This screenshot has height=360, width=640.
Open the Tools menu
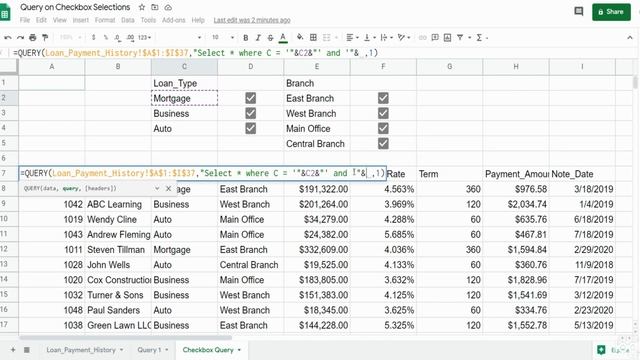point(148,20)
